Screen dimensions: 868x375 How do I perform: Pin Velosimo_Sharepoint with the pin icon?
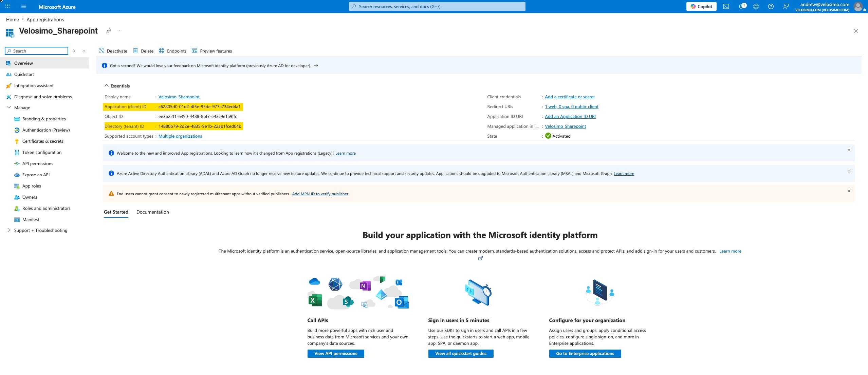[109, 31]
